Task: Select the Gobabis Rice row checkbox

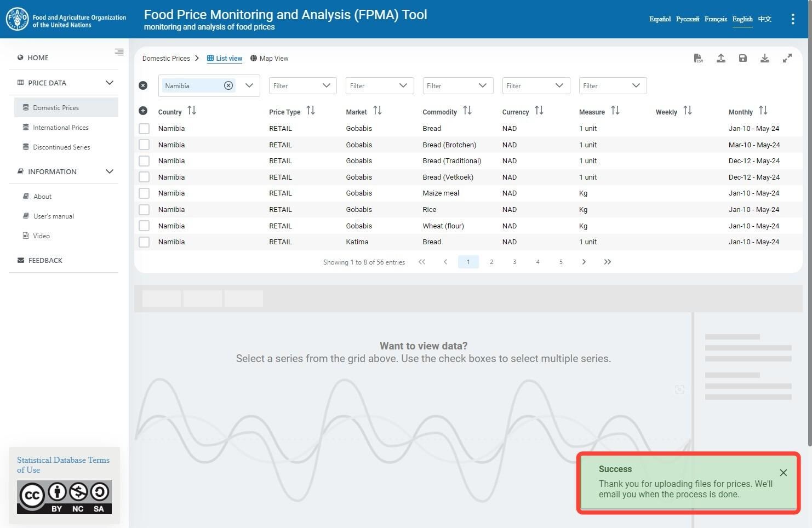Action: (144, 209)
